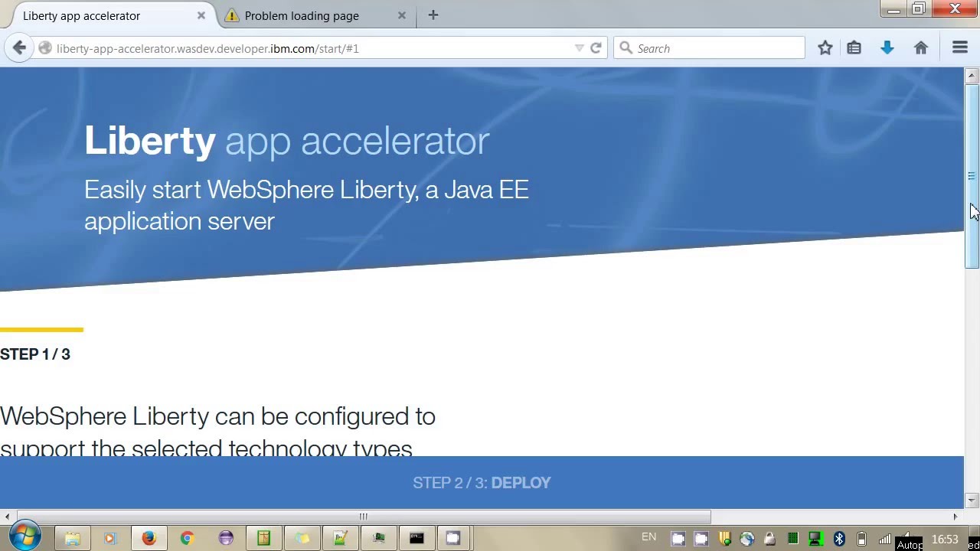Screen dimensions: 980x551
Task: Open Windows Explorer from the taskbar
Action: click(x=72, y=539)
